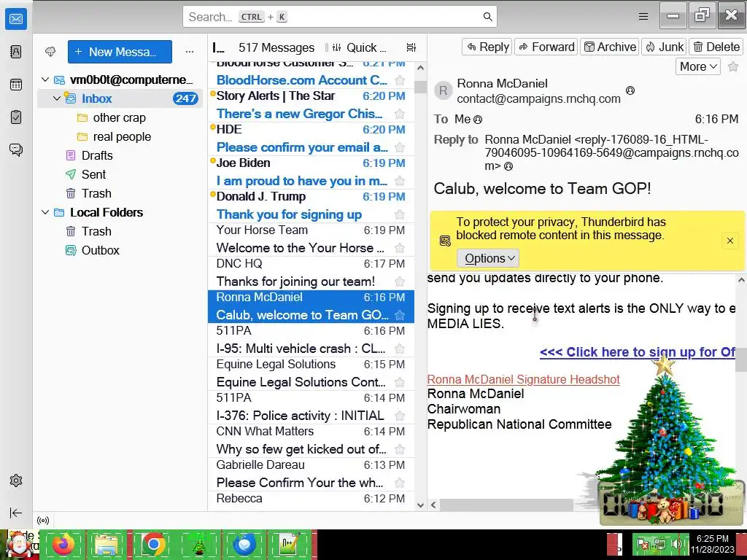Image resolution: width=747 pixels, height=560 pixels.
Task: Open the Chat sidebar icon
Action: pos(16,150)
